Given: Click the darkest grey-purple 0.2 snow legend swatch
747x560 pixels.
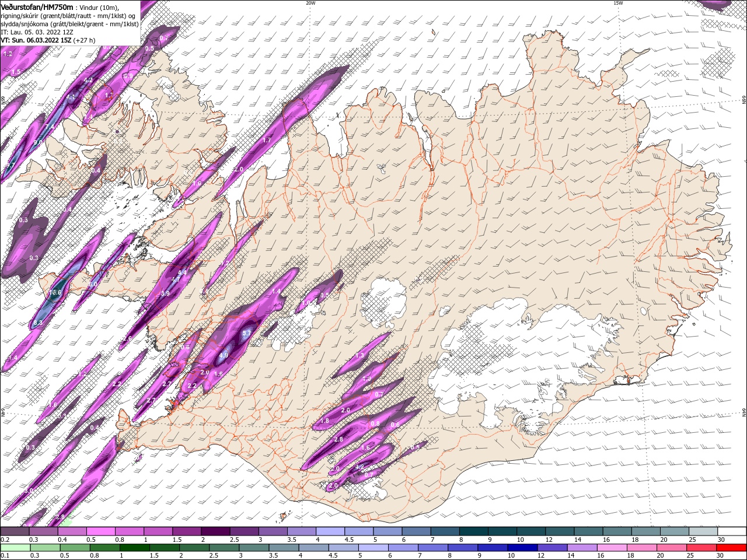Looking at the screenshot, I should coord(15,531).
